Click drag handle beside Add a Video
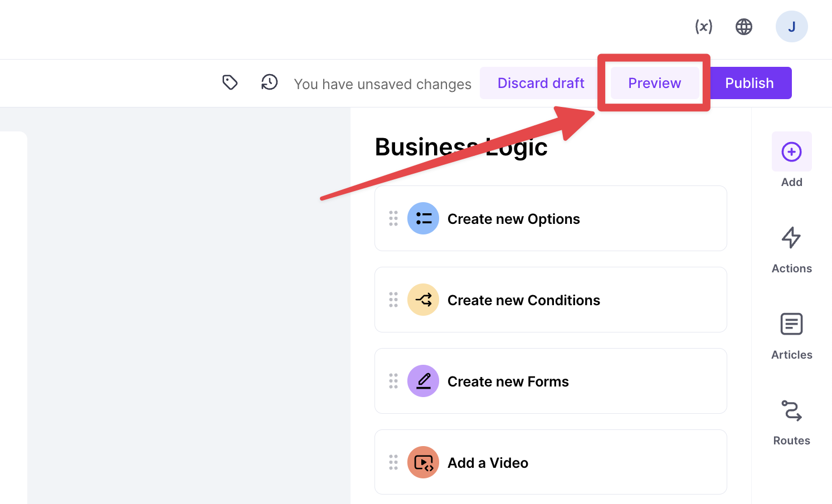The height and width of the screenshot is (504, 832). 393,462
